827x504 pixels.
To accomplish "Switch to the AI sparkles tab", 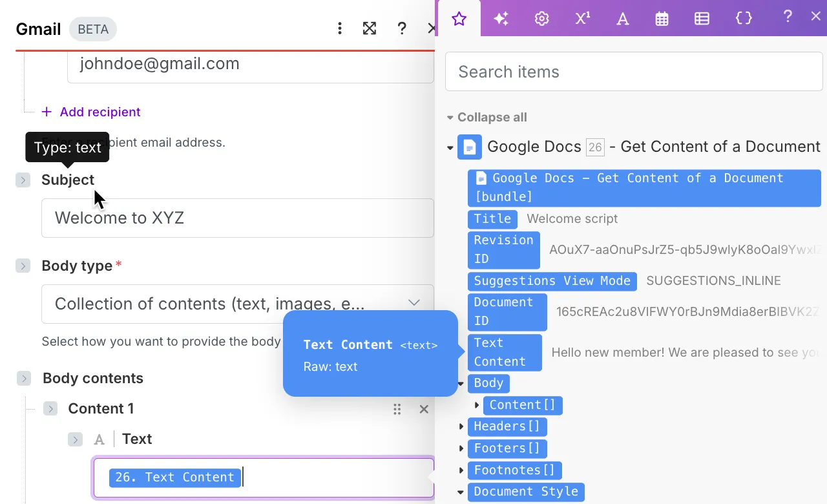I will click(x=501, y=19).
